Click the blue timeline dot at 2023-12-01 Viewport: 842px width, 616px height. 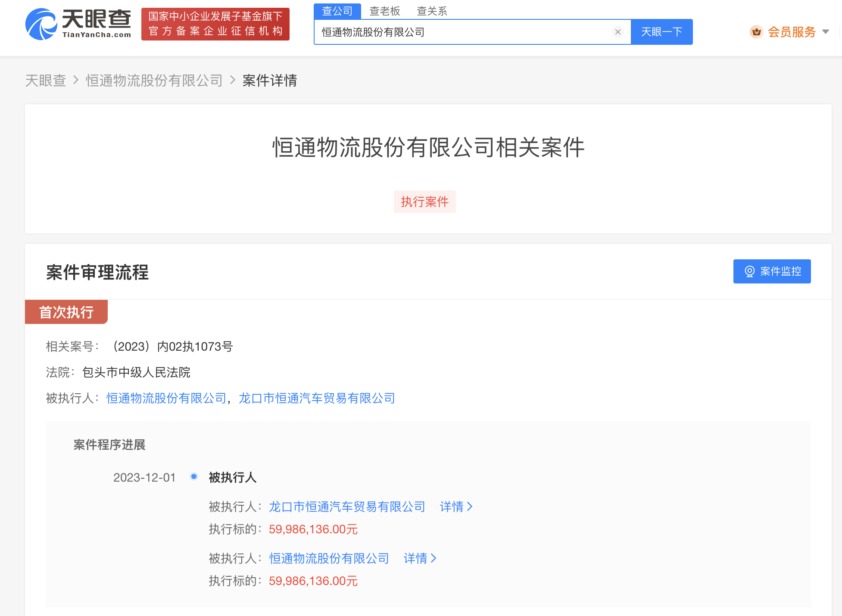[x=194, y=477]
